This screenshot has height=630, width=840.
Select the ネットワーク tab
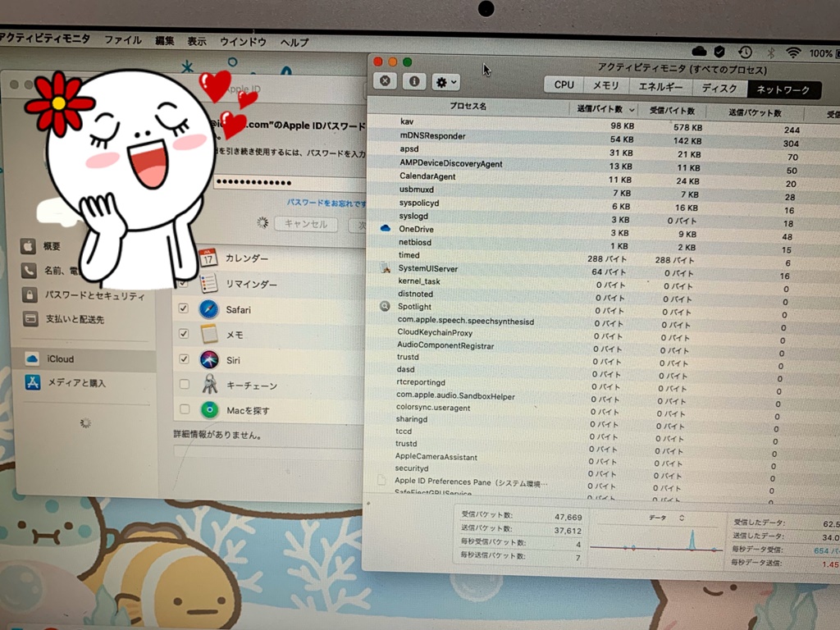[783, 89]
